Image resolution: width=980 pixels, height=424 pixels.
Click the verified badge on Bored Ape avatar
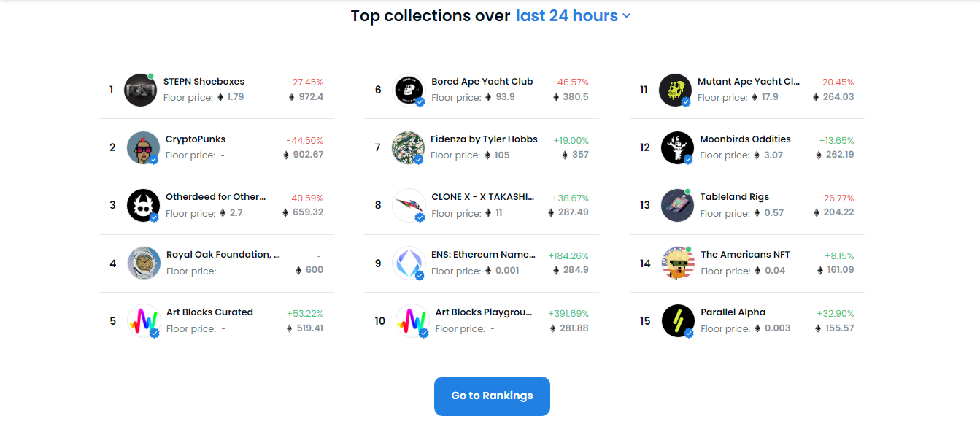click(x=420, y=102)
